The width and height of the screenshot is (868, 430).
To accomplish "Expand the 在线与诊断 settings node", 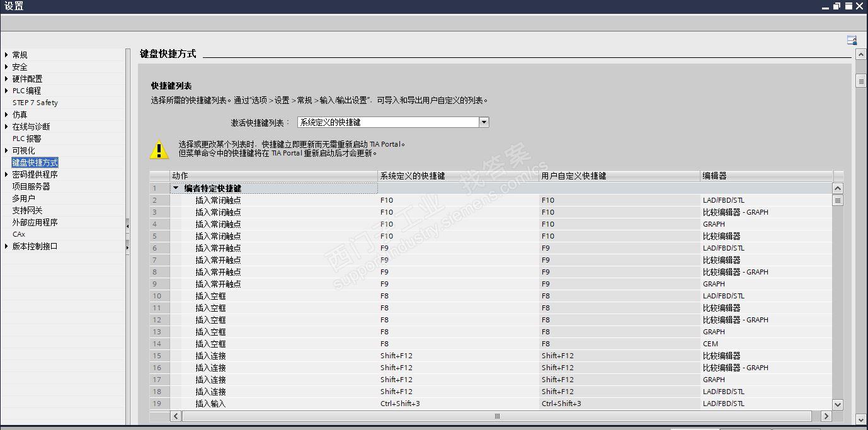I will pos(7,127).
